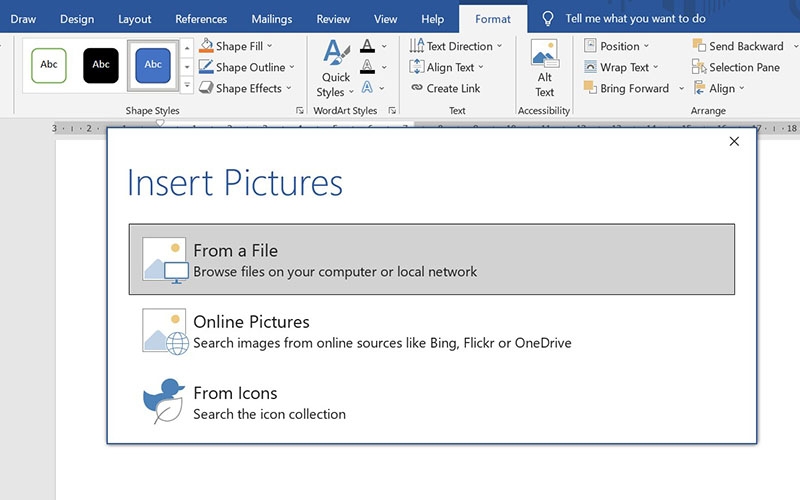
Task: Click the Tell me what you want to do box
Action: (635, 19)
